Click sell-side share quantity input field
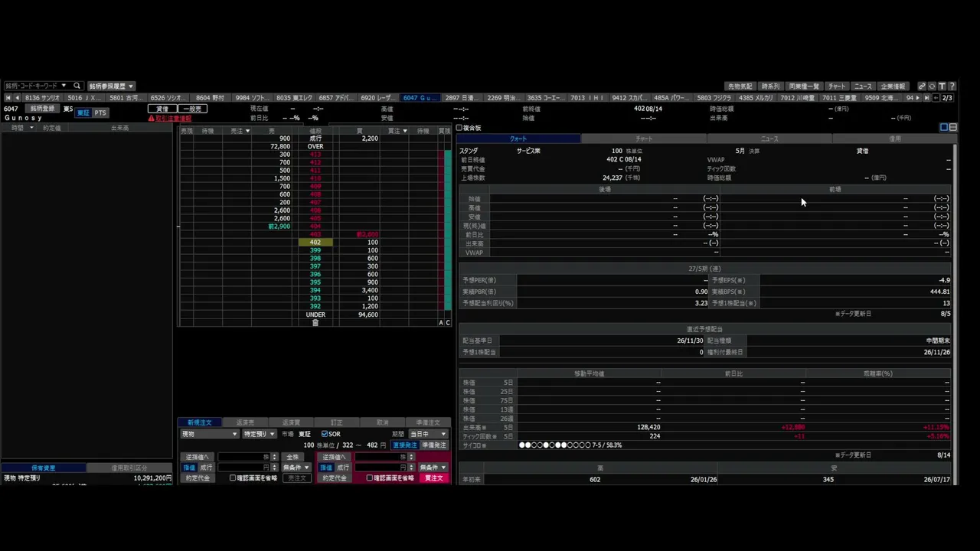Screen dimensions: 980x551 (244, 456)
